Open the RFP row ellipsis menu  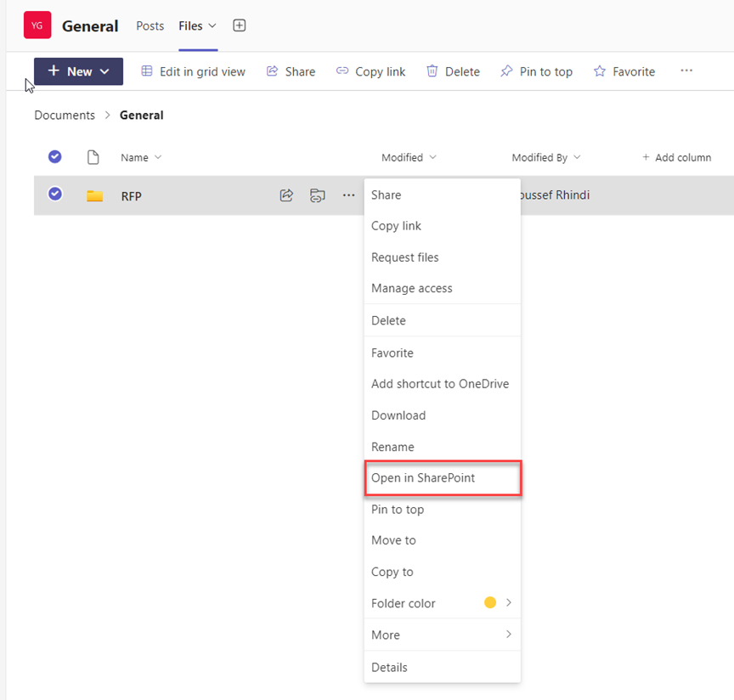click(348, 195)
